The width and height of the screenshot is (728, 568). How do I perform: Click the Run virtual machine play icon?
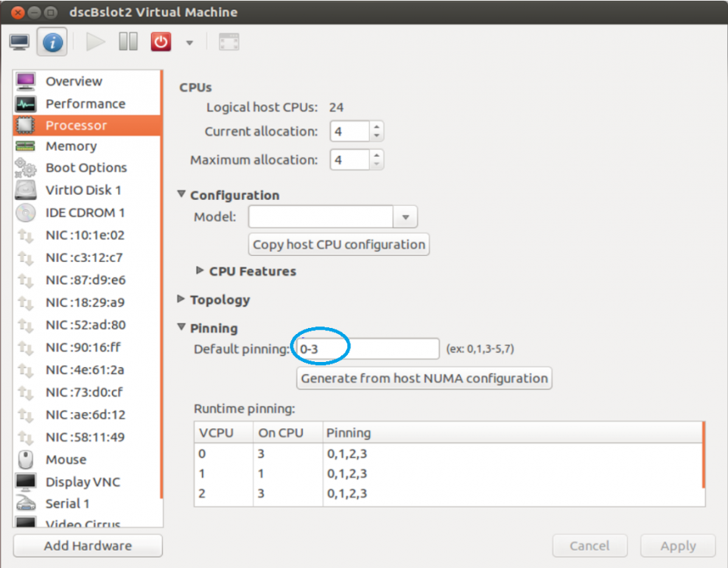[95, 42]
